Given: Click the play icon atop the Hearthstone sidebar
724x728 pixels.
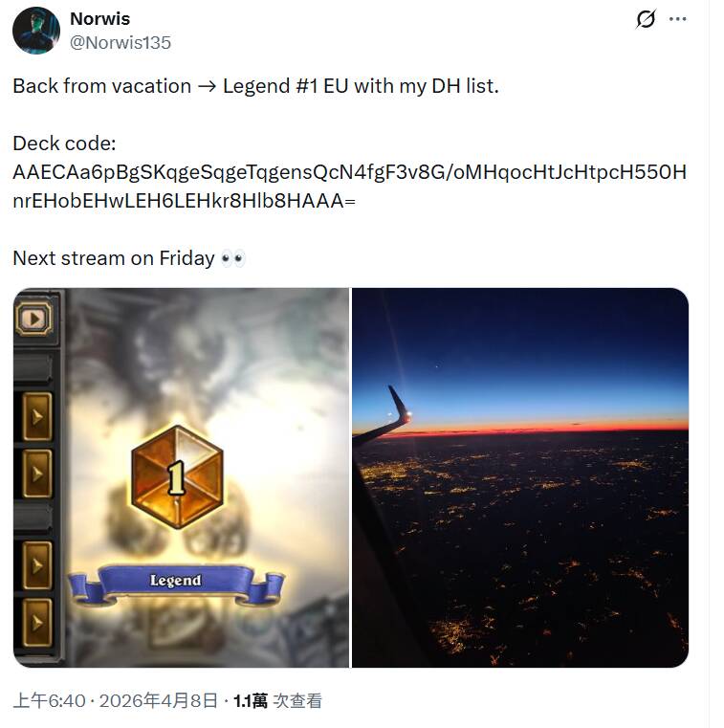Looking at the screenshot, I should pyautogui.click(x=33, y=319).
